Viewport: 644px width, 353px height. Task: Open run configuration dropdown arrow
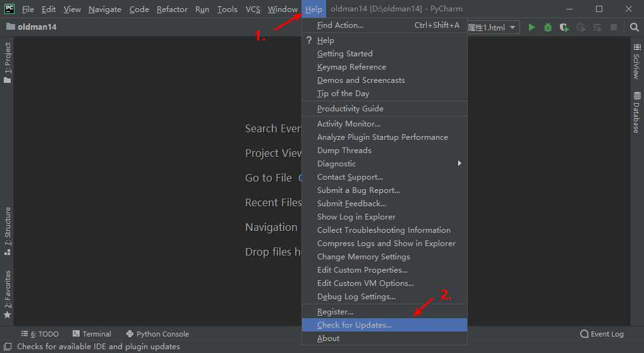pos(513,28)
